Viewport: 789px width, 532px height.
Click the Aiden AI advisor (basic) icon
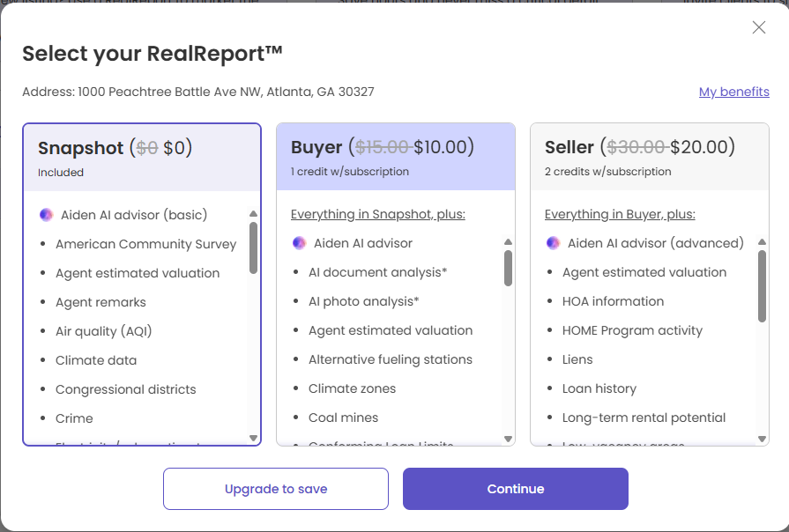click(46, 215)
